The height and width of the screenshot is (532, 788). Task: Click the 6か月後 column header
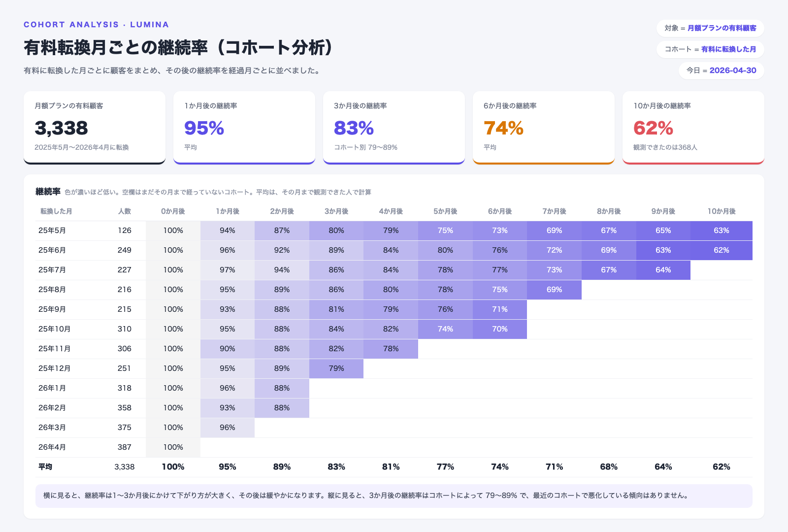(x=500, y=211)
